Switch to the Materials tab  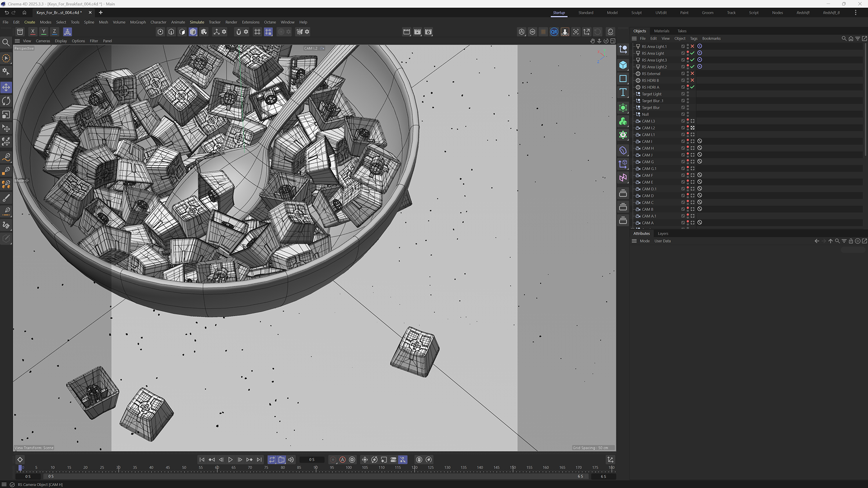pos(661,31)
